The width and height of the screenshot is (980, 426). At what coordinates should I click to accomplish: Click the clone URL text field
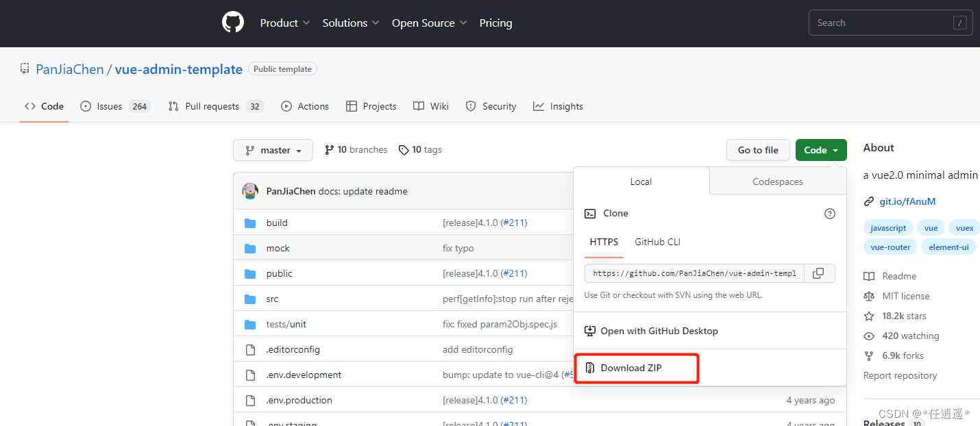(694, 273)
